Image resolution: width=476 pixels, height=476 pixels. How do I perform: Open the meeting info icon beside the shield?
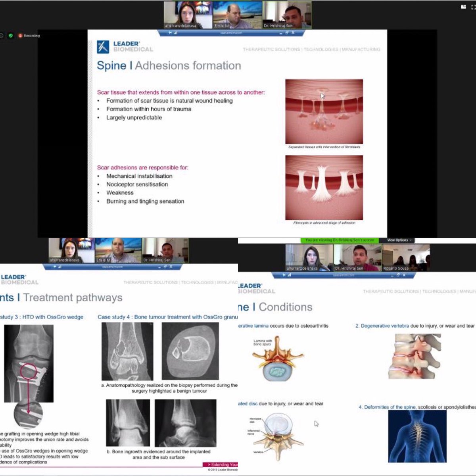coord(2,36)
